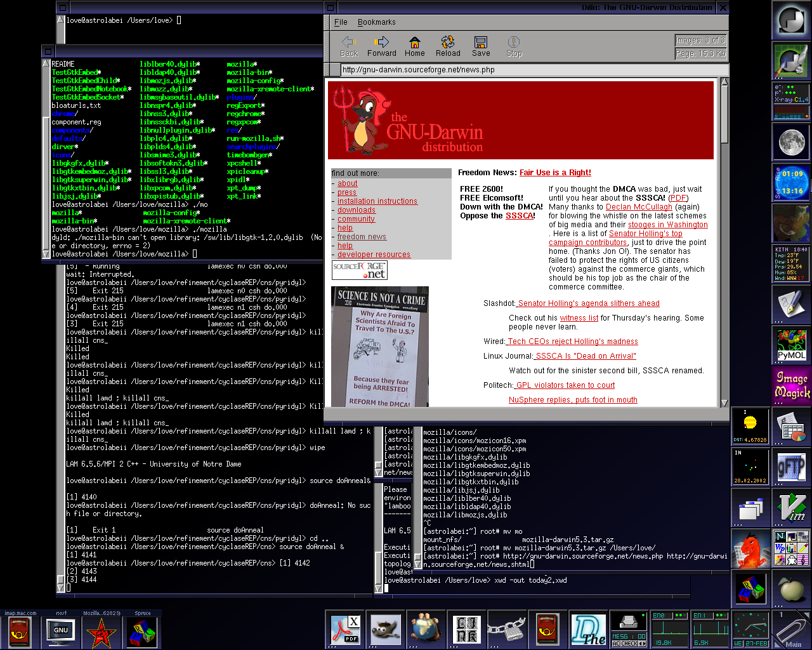Image resolution: width=812 pixels, height=650 pixels.
Task: Open the 'downloads' sidebar link
Action: (x=357, y=210)
